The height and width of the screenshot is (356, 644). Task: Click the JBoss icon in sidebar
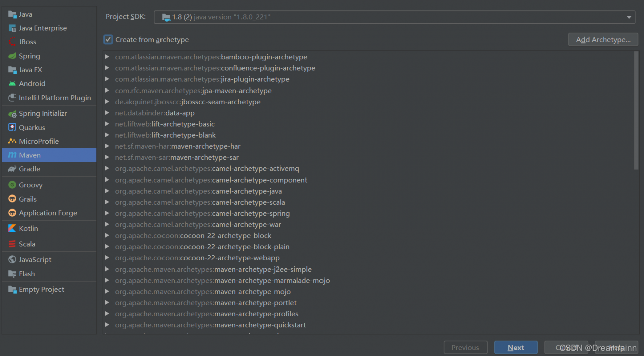[12, 42]
